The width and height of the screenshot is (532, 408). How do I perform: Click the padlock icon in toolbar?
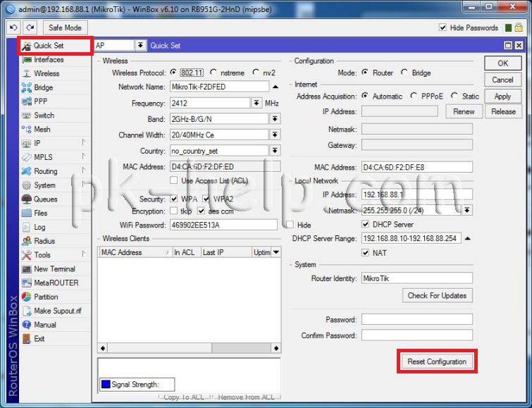pos(519,27)
